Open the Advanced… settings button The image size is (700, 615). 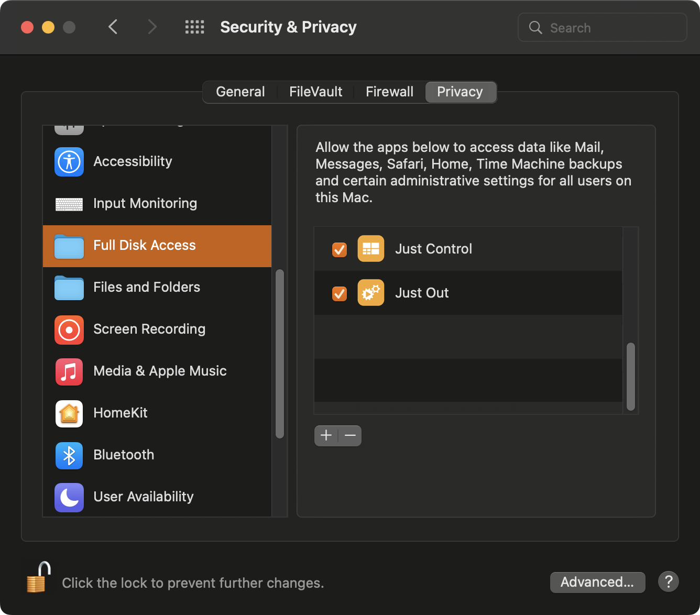598,582
